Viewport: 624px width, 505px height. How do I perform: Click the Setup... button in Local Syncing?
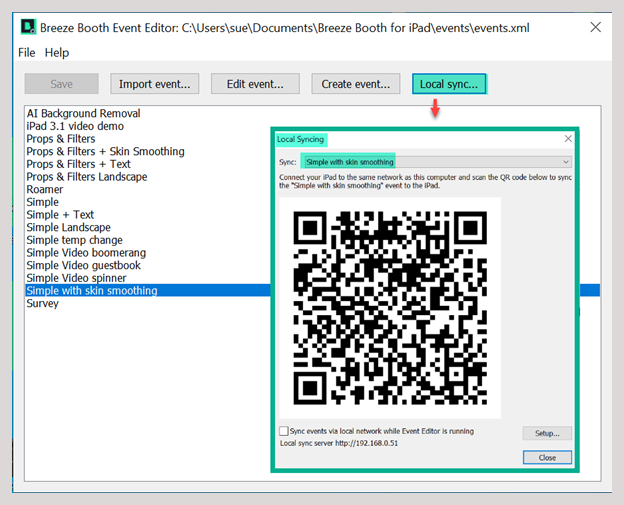[x=547, y=433]
